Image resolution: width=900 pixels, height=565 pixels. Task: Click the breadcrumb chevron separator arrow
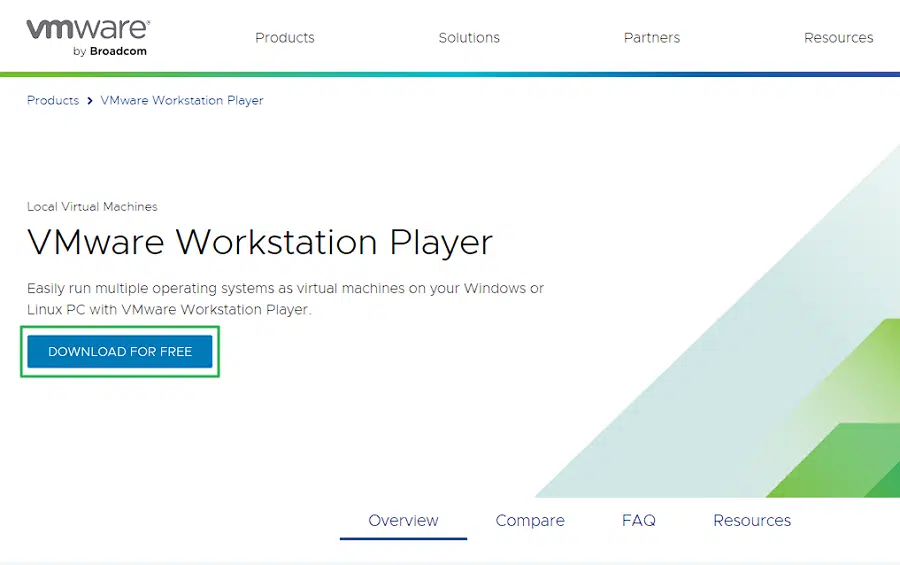90,101
